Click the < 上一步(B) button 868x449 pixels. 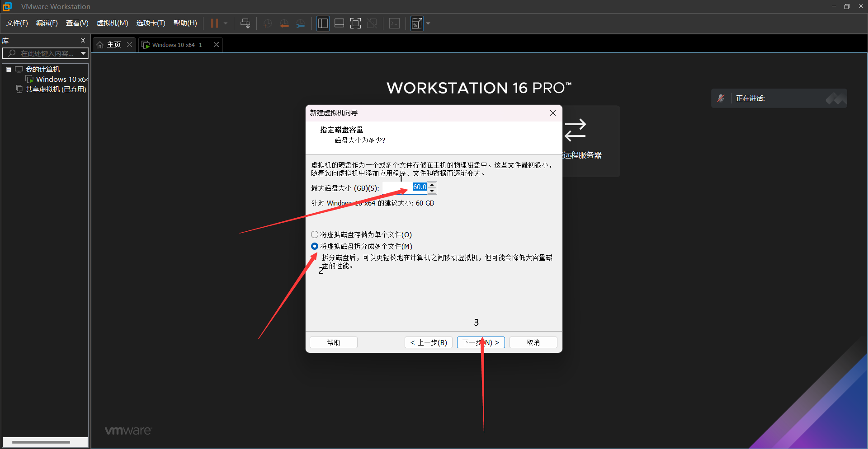pyautogui.click(x=429, y=342)
